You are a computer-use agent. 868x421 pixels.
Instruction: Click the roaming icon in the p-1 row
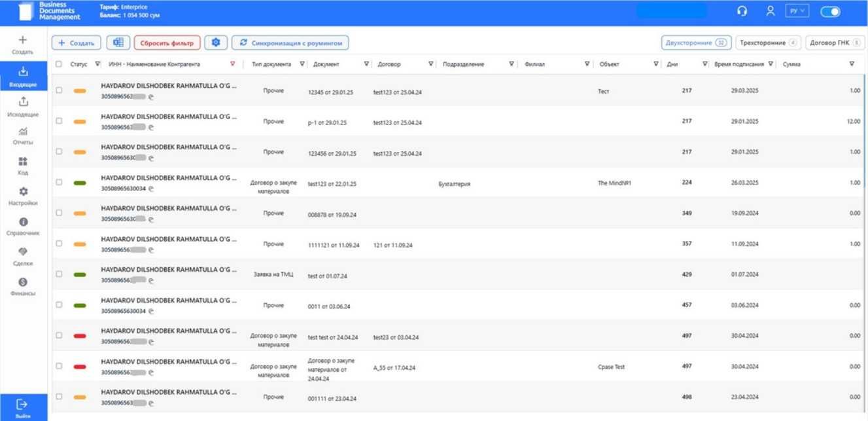[152, 127]
